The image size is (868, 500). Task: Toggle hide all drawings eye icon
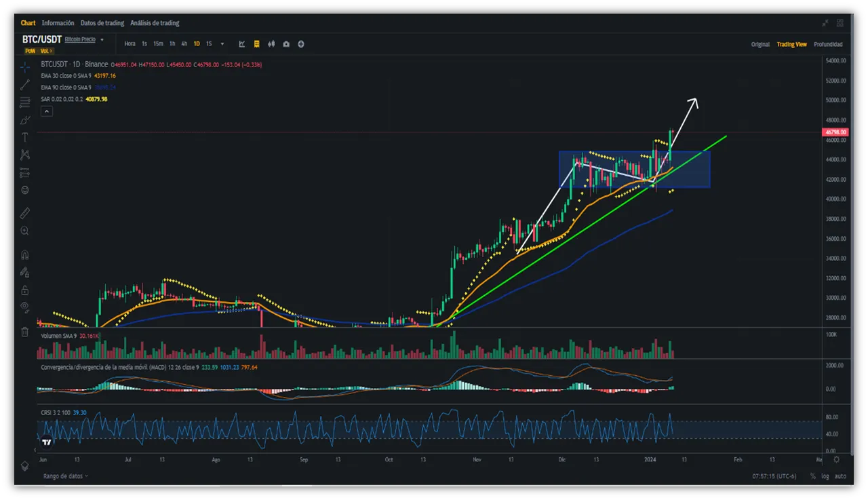25,307
